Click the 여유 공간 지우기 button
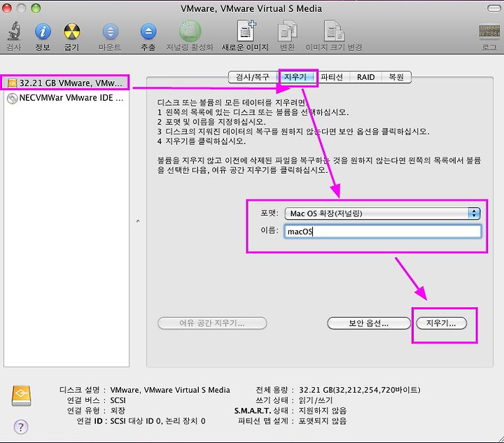 pos(212,323)
